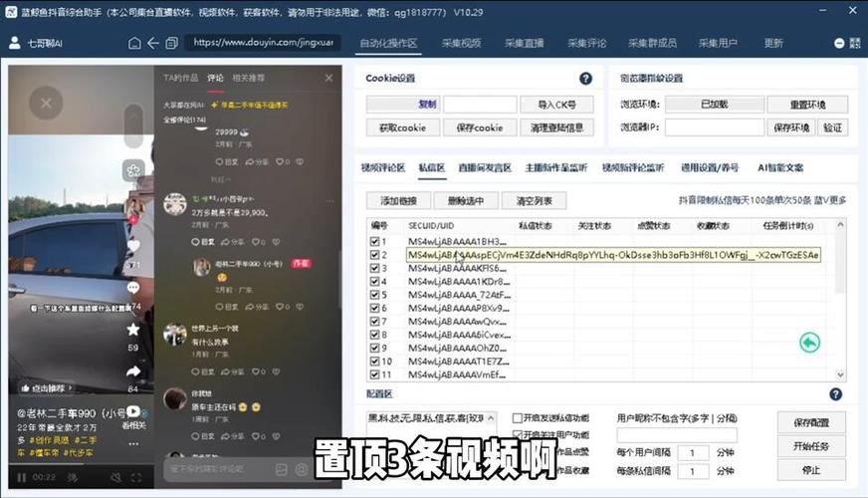Click the image attach icon in the comment box
Image resolution: width=868 pixels, height=498 pixels.
tap(282, 470)
